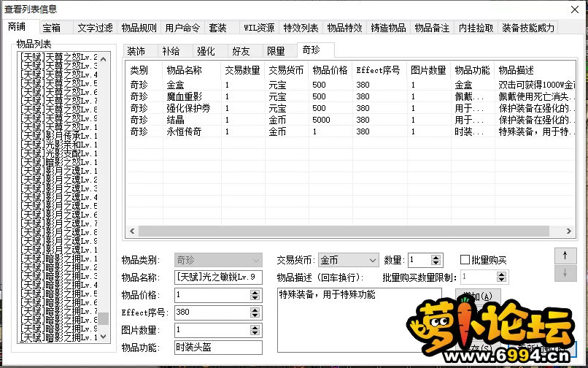The width and height of the screenshot is (588, 368).
Task: Open the 强化 sub-tab
Action: pos(206,51)
